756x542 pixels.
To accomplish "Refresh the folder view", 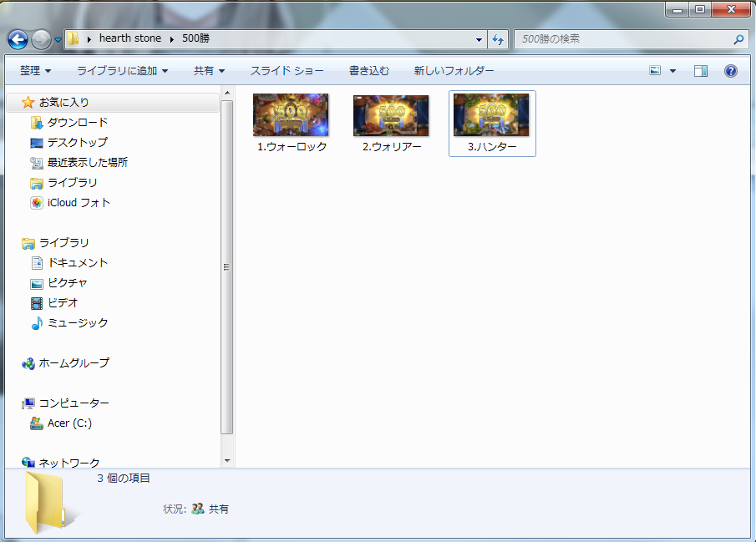I will pos(498,39).
